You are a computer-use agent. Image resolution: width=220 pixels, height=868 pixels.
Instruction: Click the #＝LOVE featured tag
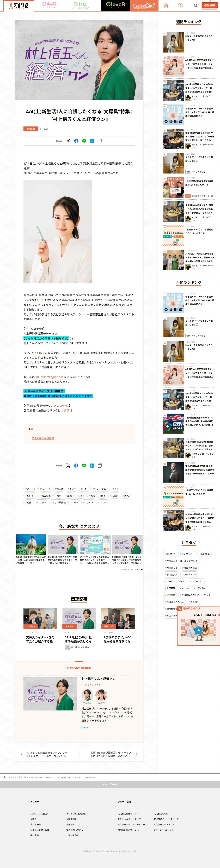click(184, 588)
